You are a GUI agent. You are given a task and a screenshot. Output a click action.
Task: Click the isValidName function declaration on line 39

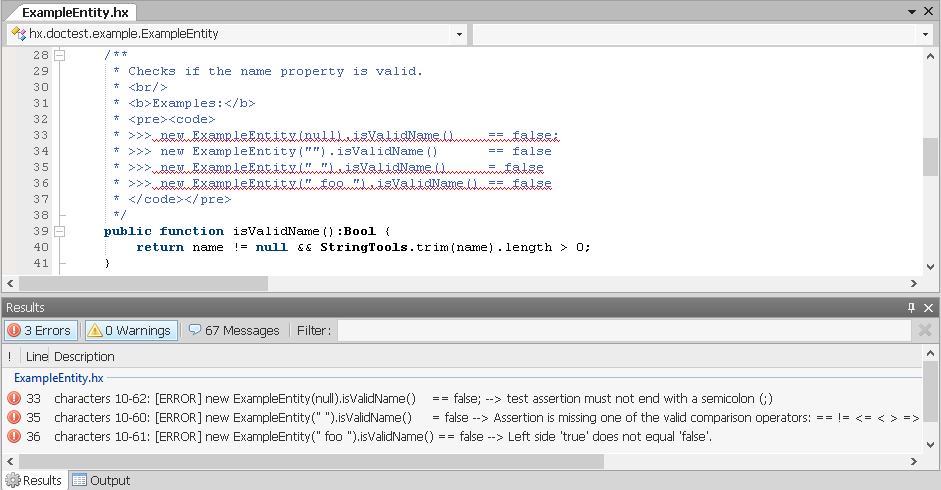coord(247,231)
